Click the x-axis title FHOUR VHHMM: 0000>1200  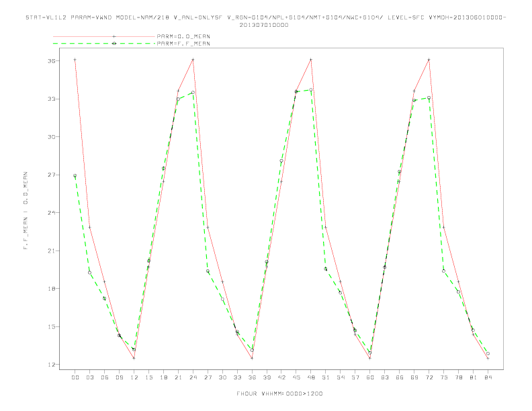[279, 394]
